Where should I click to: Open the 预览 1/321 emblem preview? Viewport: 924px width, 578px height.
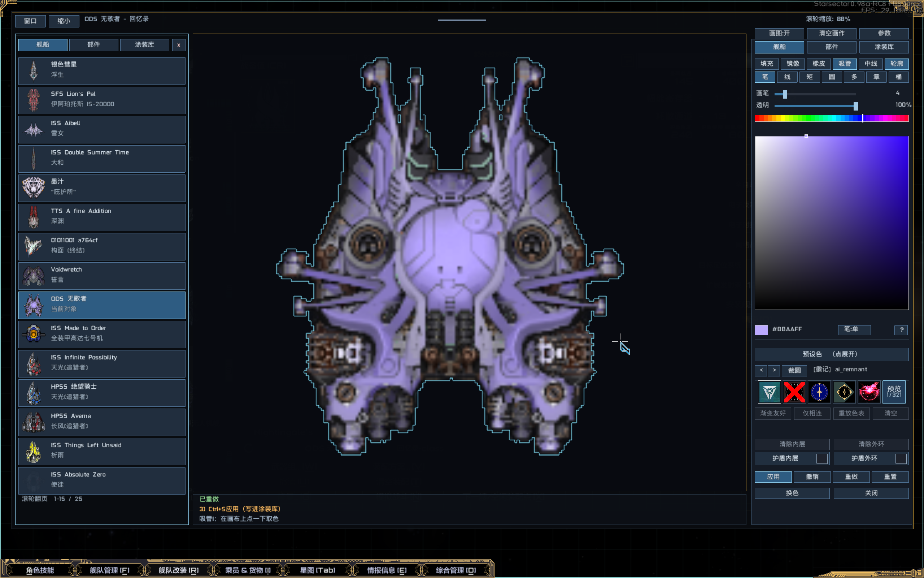894,392
